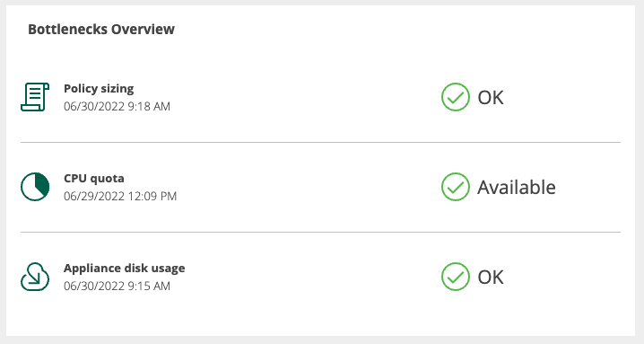
Task: Click the Bottlenecks Overview heading
Action: pyautogui.click(x=101, y=30)
